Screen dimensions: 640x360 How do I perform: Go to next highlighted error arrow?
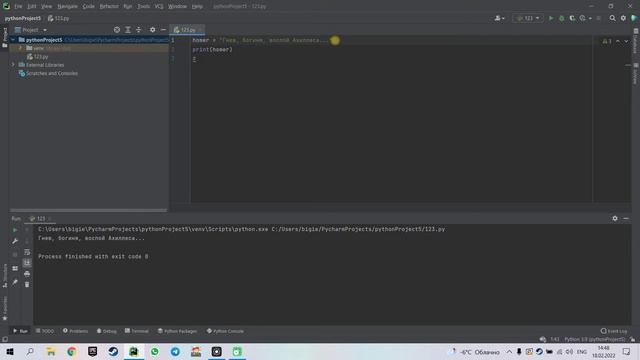point(626,41)
